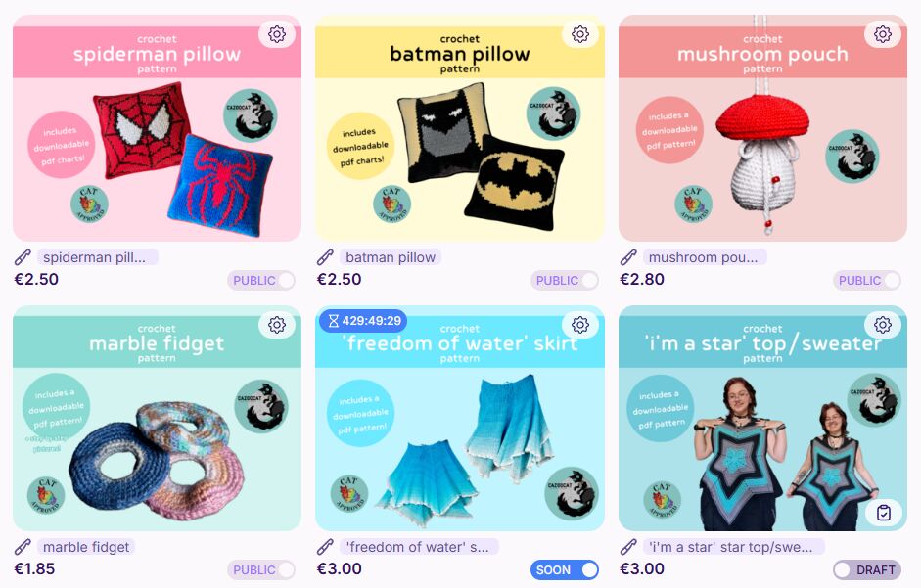Click the batman pillow name label
This screenshot has height=588, width=921.
pos(391,257)
